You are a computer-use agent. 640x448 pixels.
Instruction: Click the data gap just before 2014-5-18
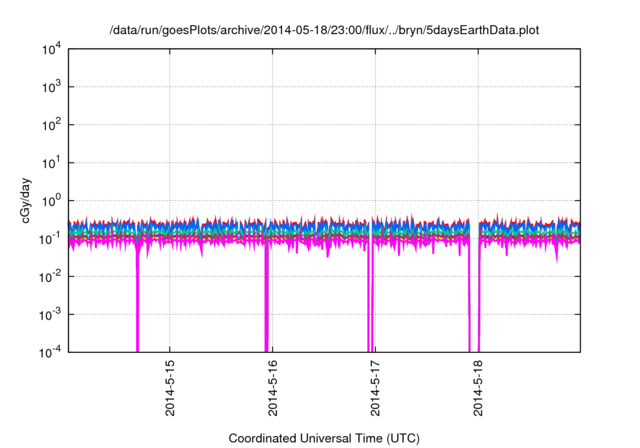474,294
